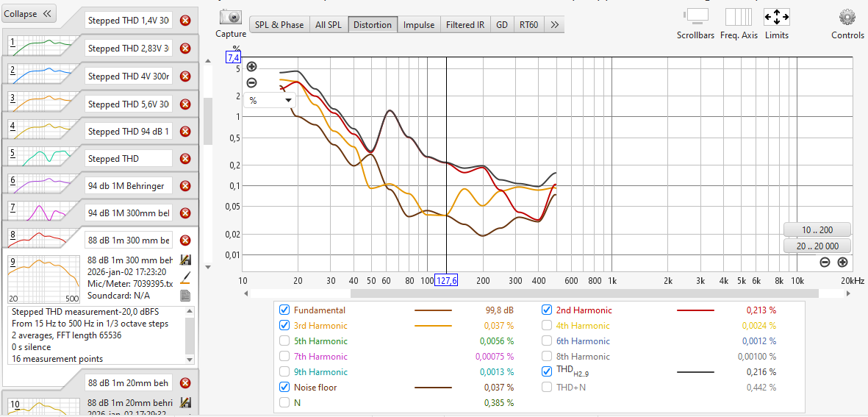Click the horizontal scrollbar below the graph

point(584,293)
